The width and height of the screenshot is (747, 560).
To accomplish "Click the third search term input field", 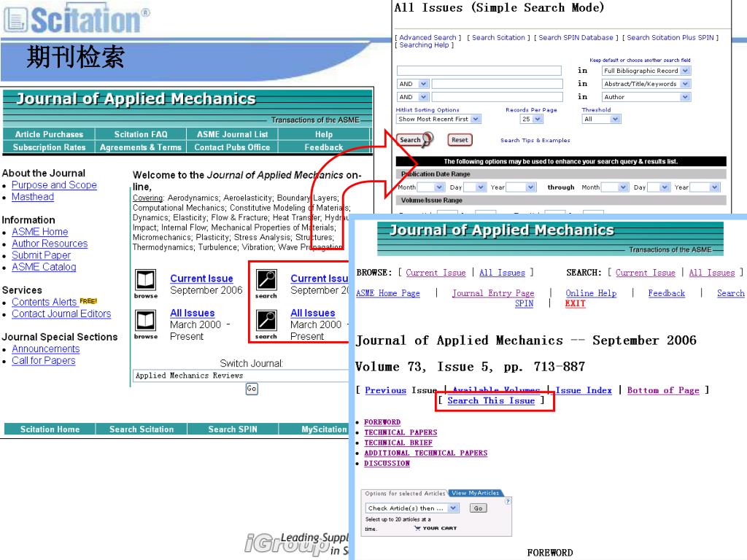I will (498, 97).
